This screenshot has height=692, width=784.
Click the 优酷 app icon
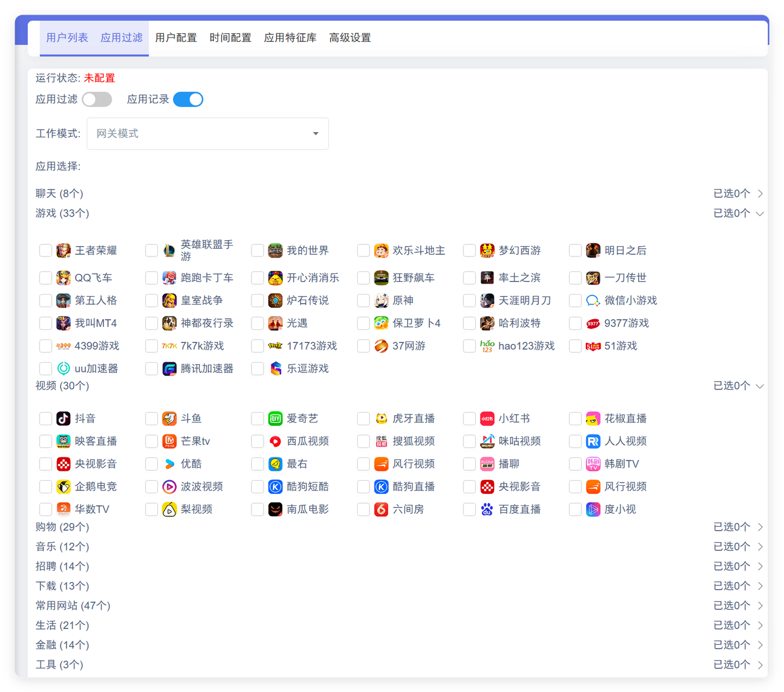coord(169,464)
